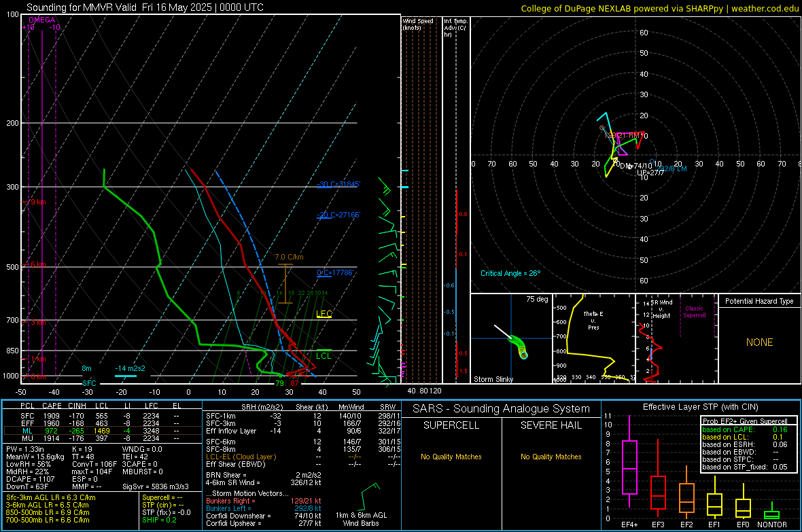Click the yellow LFC label on skew-T
802x532 pixels.
(324, 314)
